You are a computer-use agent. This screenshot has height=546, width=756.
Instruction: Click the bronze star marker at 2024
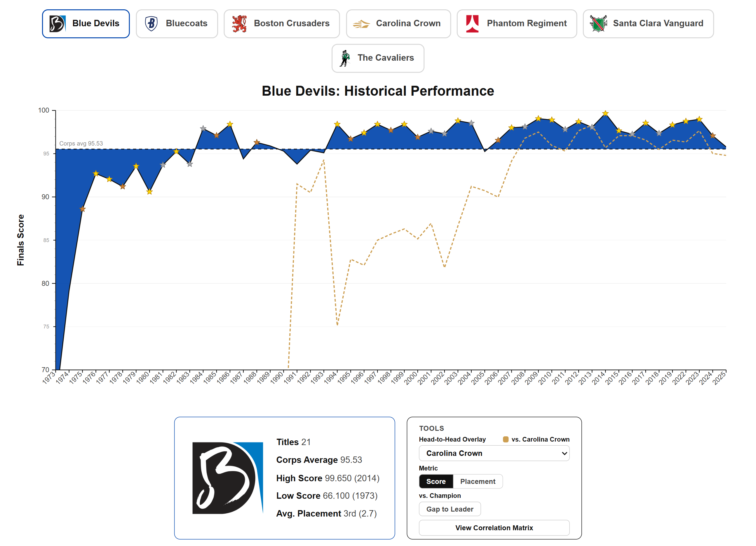[713, 136]
